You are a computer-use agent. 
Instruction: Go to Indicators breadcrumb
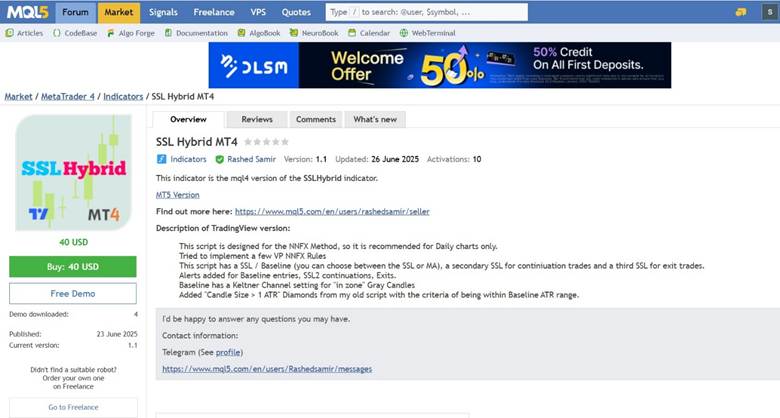pyautogui.click(x=123, y=97)
